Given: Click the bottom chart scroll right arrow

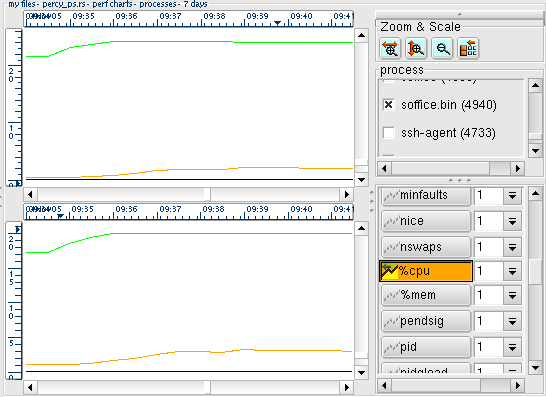Looking at the screenshot, I should point(347,387).
